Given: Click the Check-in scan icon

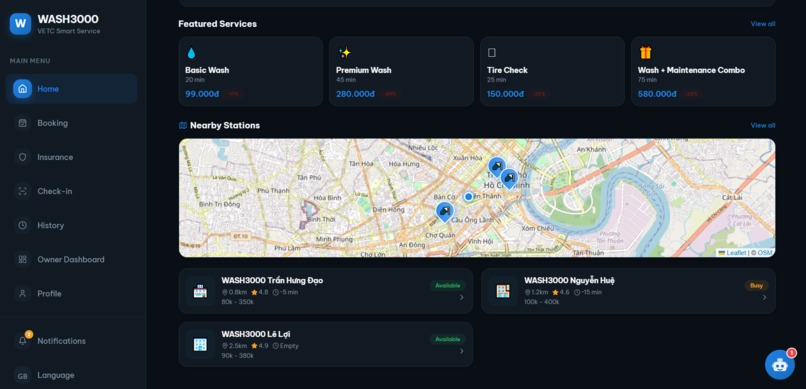Looking at the screenshot, I should [x=23, y=191].
